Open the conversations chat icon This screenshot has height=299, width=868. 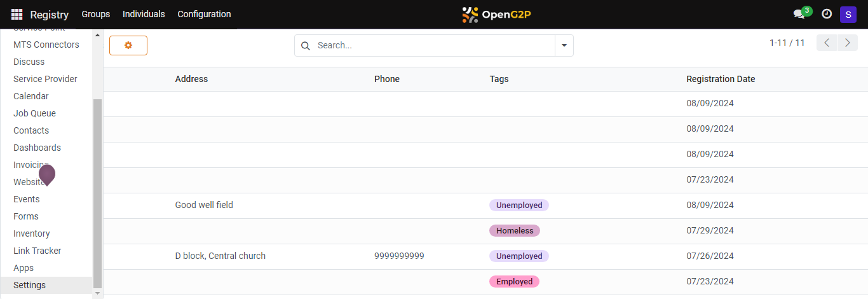[799, 14]
